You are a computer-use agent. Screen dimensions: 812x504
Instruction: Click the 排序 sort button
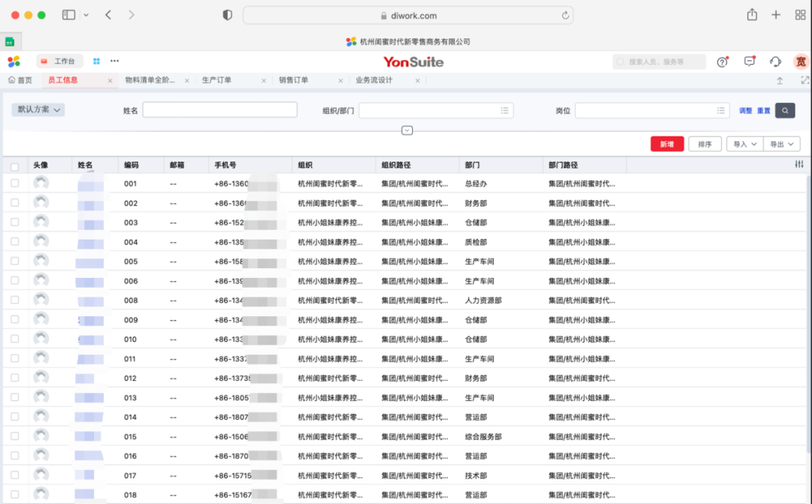[x=704, y=144]
